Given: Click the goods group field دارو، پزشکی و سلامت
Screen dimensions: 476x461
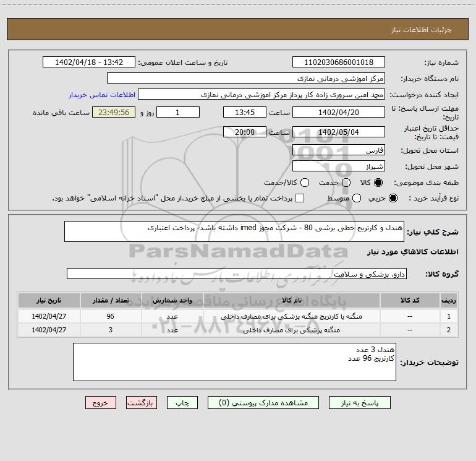Looking at the screenshot, I should (237, 274).
